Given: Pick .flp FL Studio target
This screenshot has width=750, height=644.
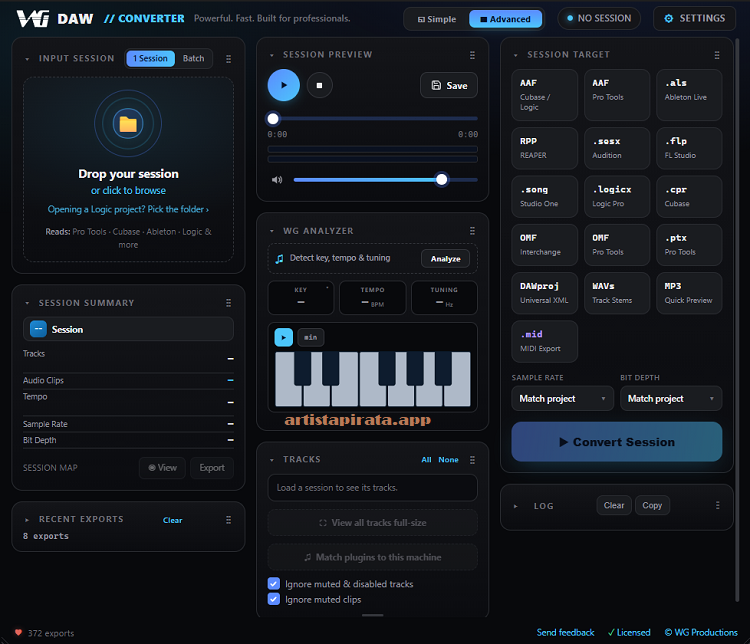Looking at the screenshot, I should pyautogui.click(x=689, y=148).
